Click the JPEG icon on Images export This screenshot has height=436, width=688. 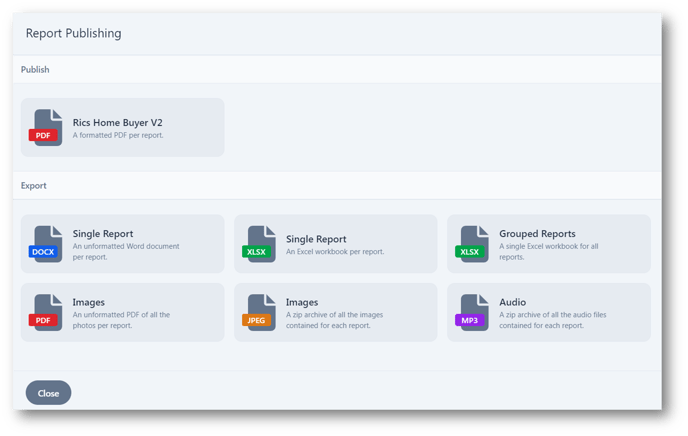[x=259, y=313]
